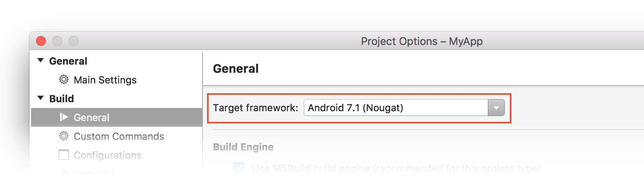Click the third gray zoom window button
The height and width of the screenshot is (184, 644).
[74, 41]
